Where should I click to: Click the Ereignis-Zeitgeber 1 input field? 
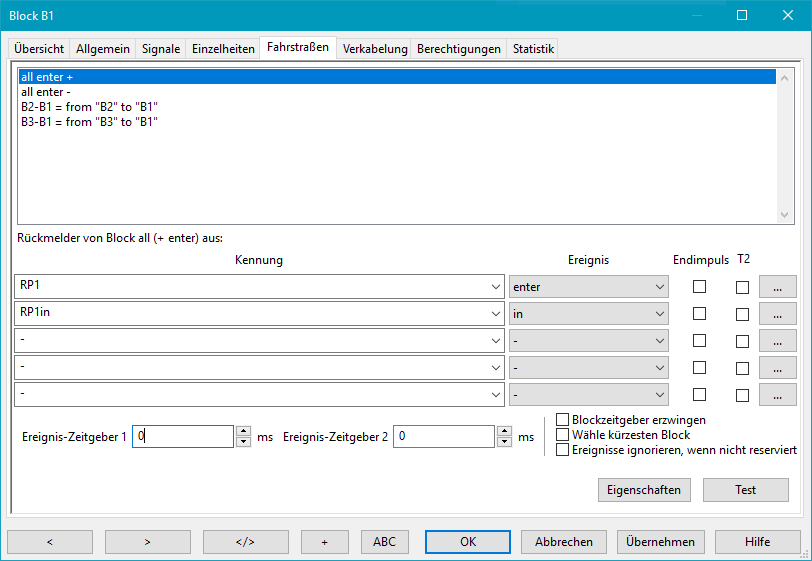(x=184, y=437)
